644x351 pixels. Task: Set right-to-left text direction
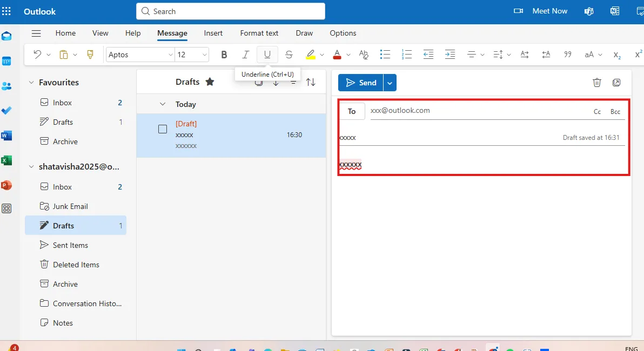(546, 54)
